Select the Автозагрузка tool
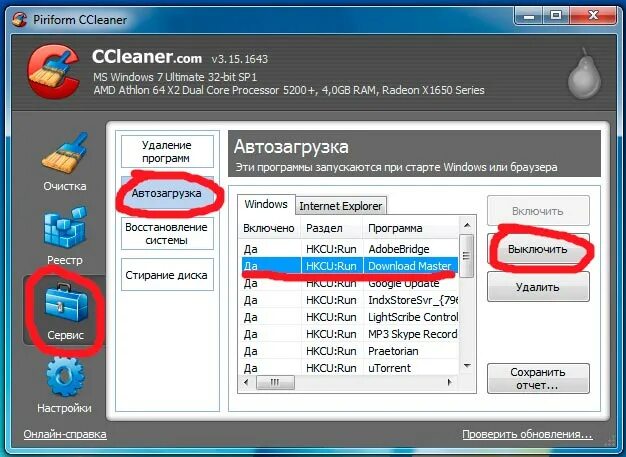The image size is (626, 457). pyautogui.click(x=167, y=194)
